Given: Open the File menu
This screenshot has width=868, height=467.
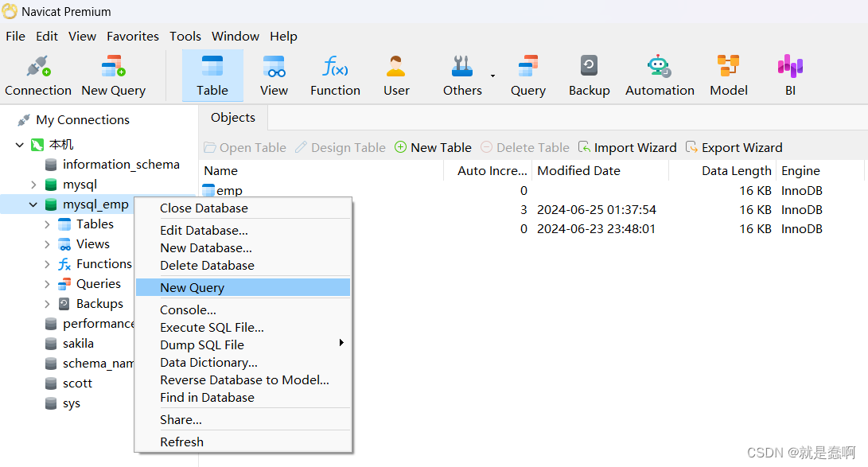Looking at the screenshot, I should click(x=15, y=37).
